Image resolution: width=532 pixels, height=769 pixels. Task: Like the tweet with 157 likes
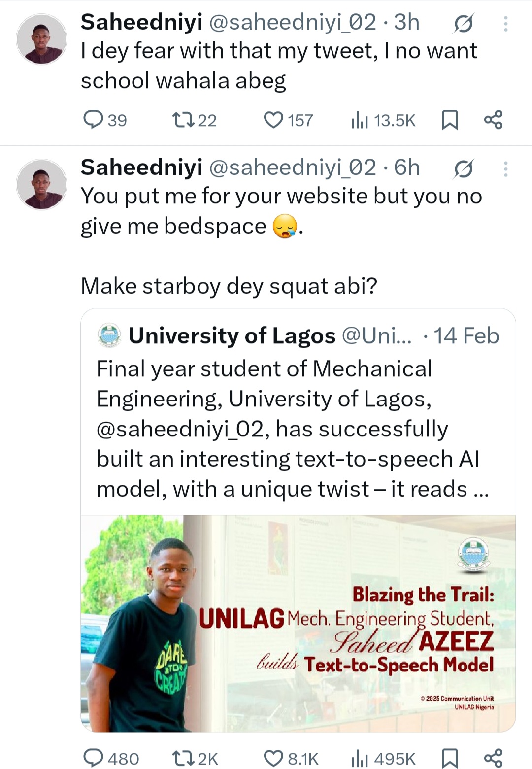(x=288, y=120)
